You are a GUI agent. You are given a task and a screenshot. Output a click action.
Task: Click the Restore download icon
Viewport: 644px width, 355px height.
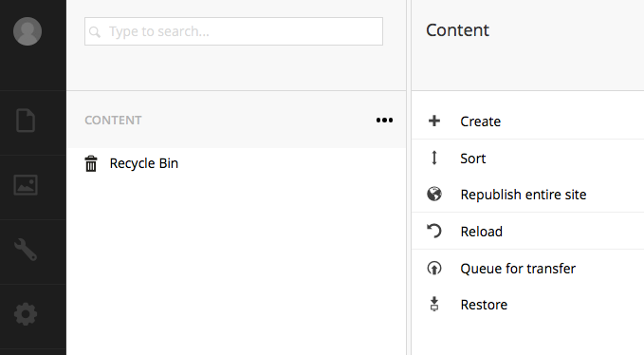[434, 304]
